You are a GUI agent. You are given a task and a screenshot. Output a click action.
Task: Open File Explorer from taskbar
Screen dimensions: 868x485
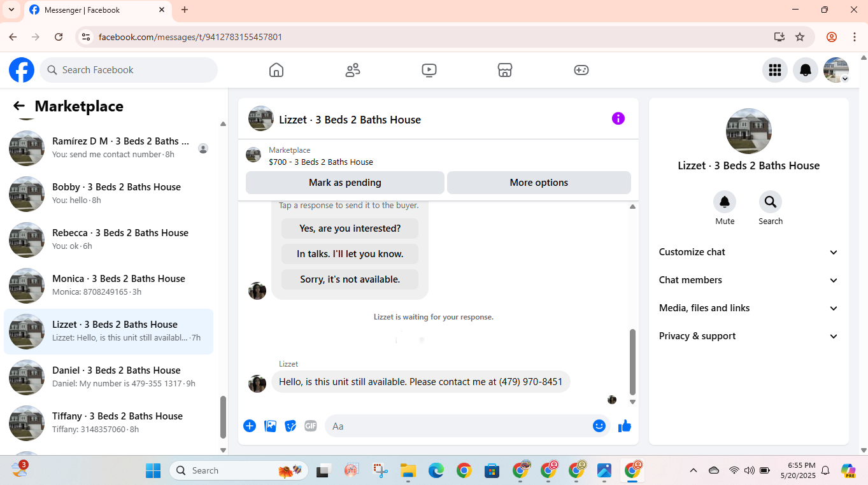[408, 470]
